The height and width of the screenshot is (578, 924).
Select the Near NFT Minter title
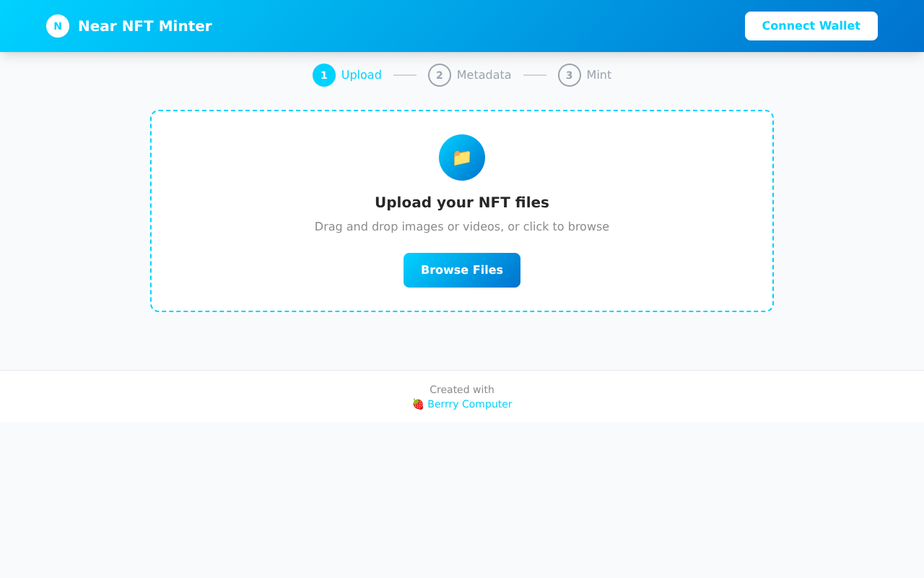pyautogui.click(x=147, y=25)
